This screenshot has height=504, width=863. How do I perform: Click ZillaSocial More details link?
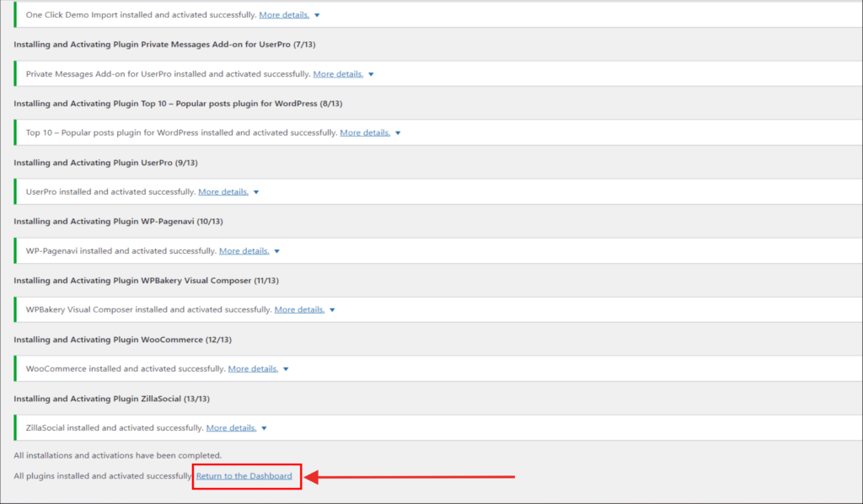pyautogui.click(x=232, y=428)
